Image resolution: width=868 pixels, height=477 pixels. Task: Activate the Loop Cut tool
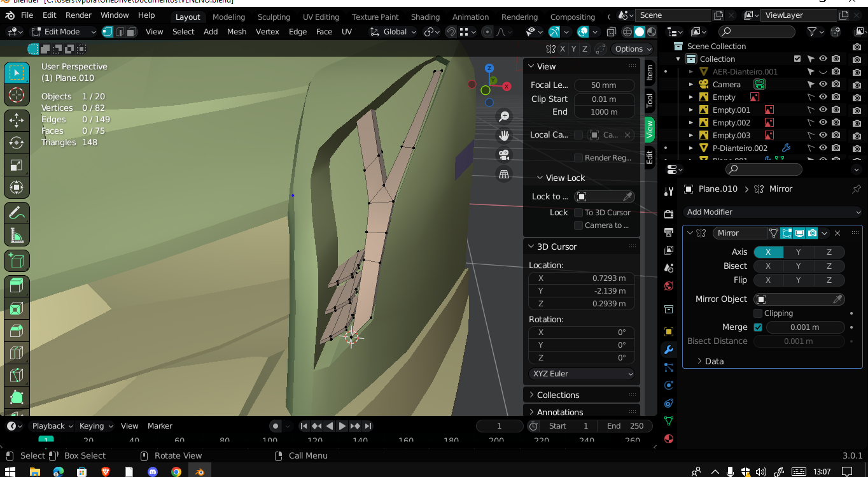coord(17,352)
